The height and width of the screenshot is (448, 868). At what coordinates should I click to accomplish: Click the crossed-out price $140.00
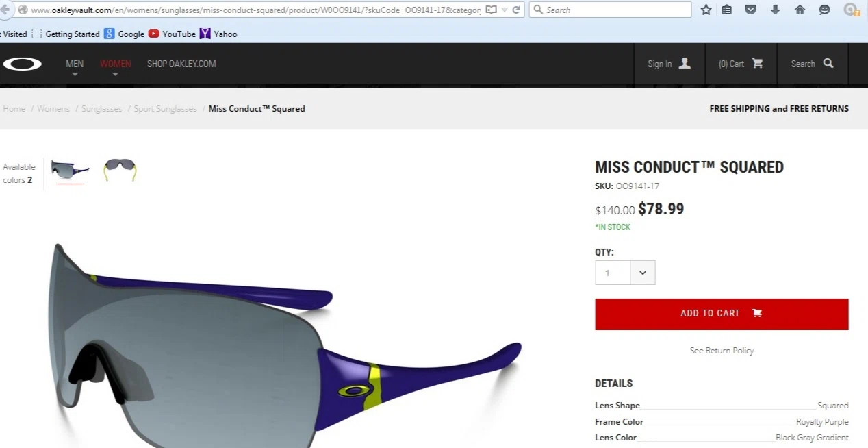(615, 210)
